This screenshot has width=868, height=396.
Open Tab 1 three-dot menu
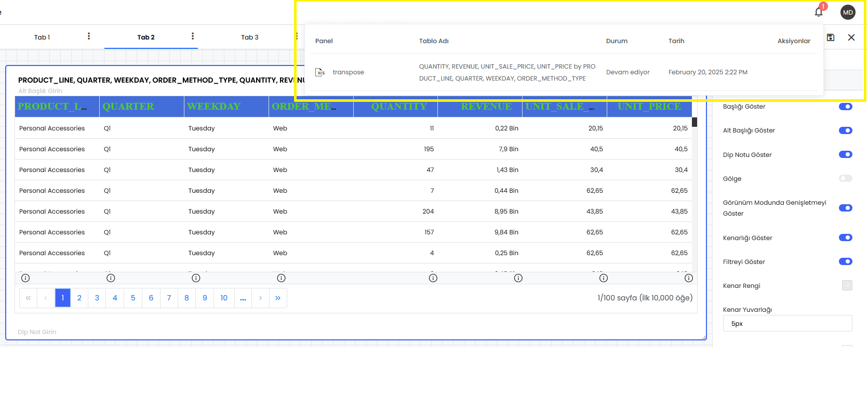point(89,36)
